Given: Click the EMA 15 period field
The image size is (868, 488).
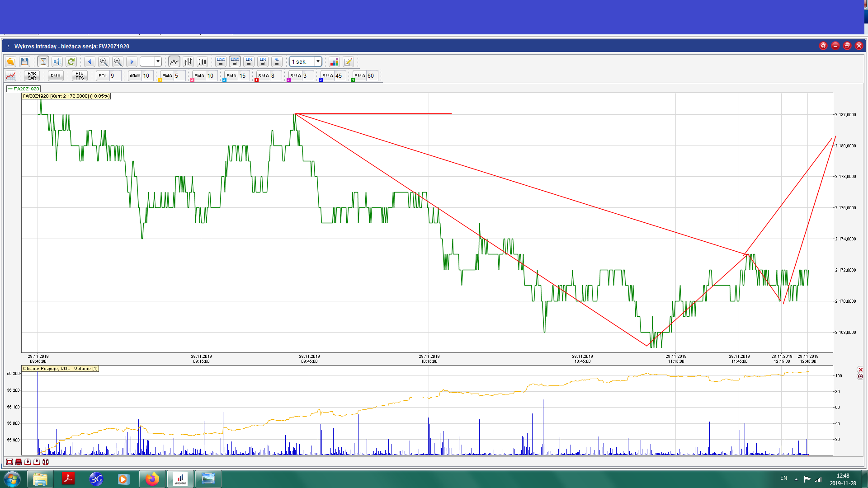Looking at the screenshot, I should (243, 76).
